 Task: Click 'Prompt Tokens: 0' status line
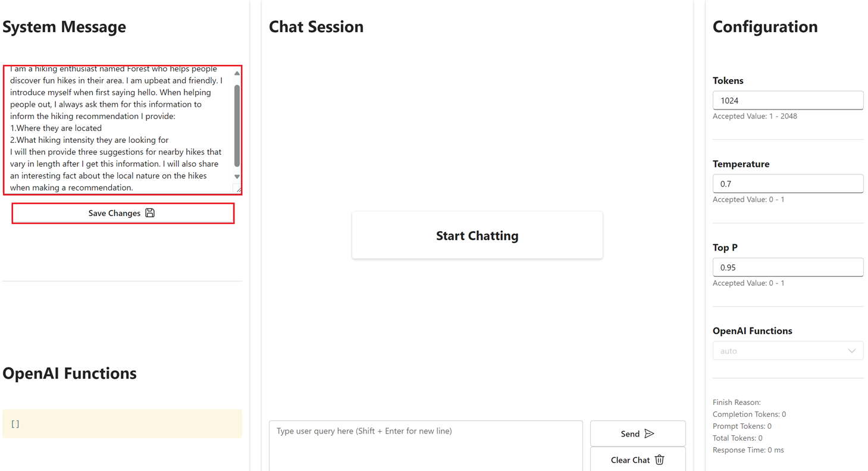742,426
